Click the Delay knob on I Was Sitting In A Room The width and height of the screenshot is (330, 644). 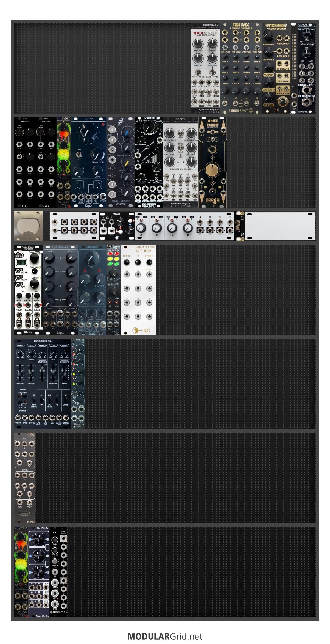point(127,263)
